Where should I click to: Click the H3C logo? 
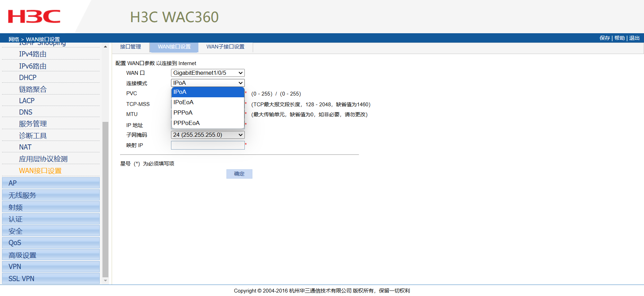coord(34,17)
